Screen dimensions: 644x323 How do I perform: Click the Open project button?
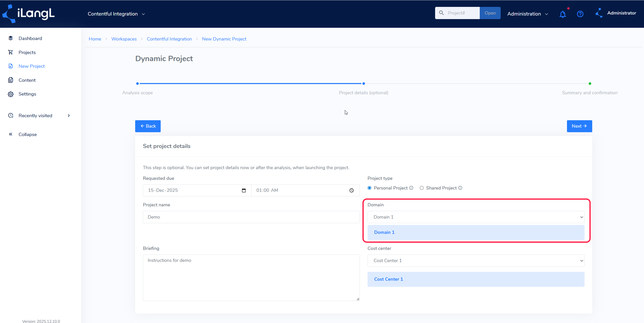[490, 13]
